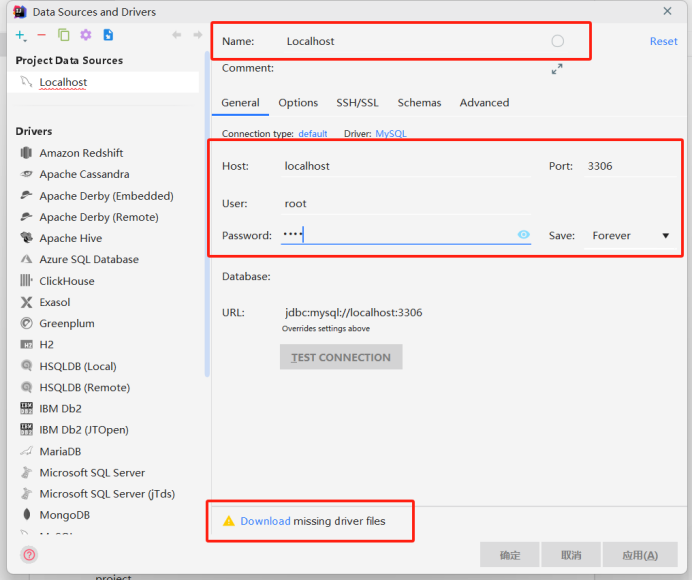This screenshot has height=580, width=692.
Task: Click the Port input field
Action: point(630,166)
